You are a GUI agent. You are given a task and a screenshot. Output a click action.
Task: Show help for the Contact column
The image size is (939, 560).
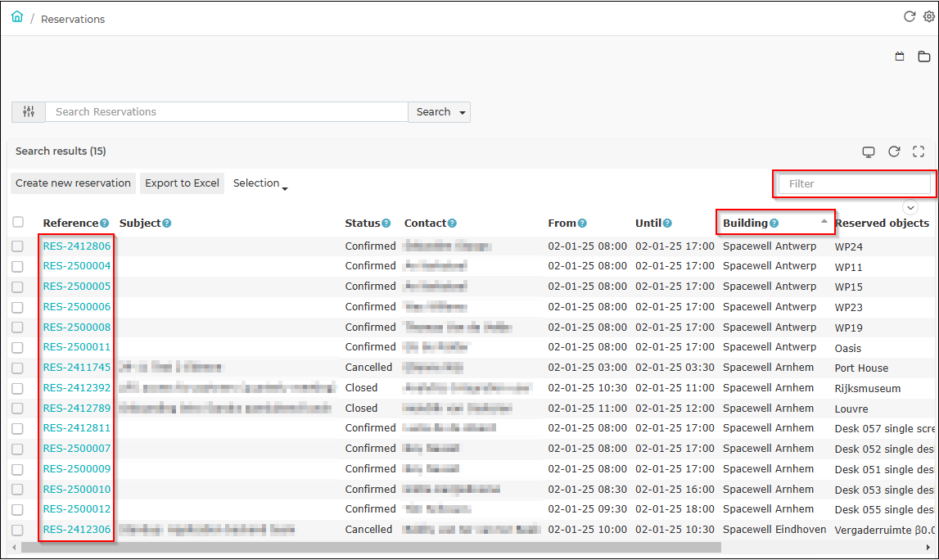[x=452, y=224]
